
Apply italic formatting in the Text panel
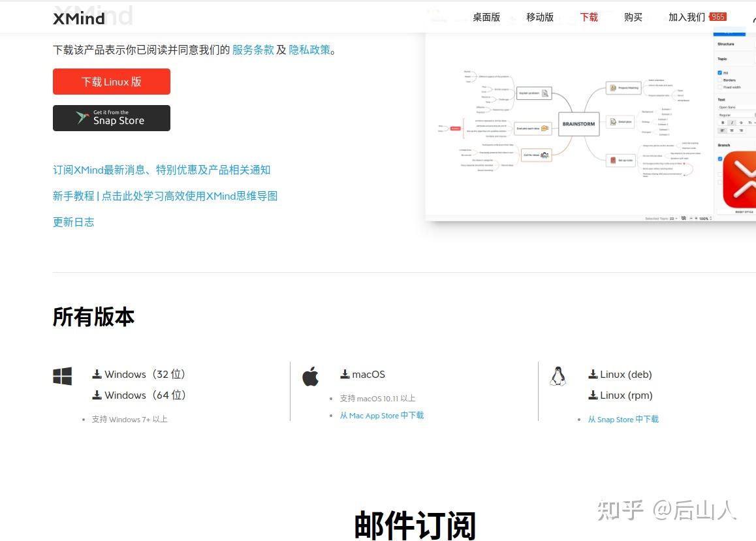click(732, 123)
